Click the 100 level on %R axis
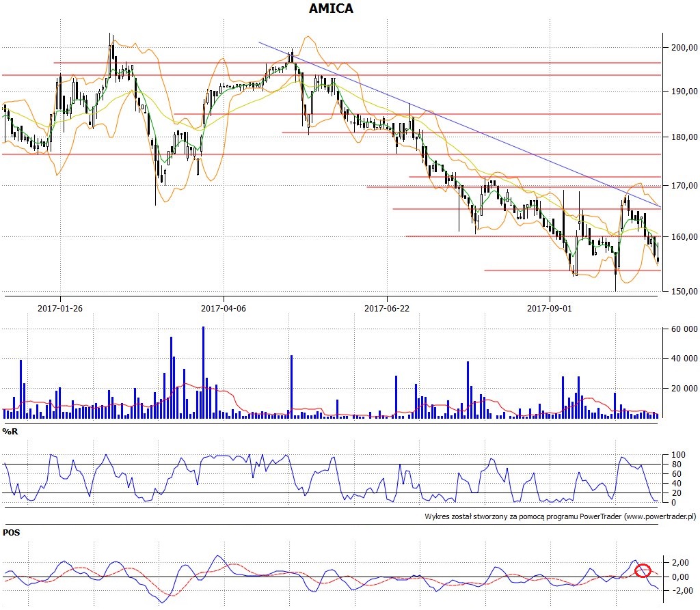 (678, 455)
